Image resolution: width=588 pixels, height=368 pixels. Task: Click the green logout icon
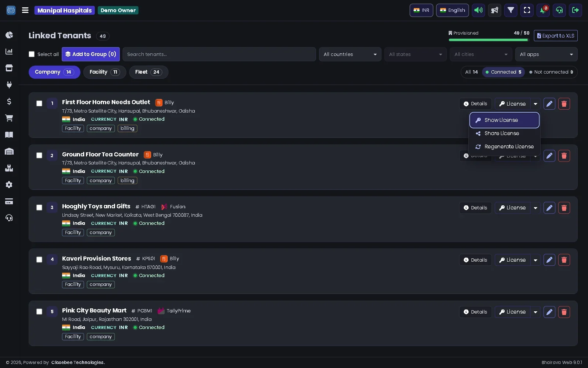(x=576, y=10)
